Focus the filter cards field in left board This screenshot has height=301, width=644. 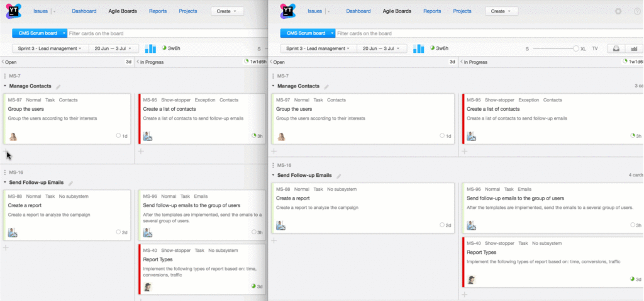click(167, 33)
